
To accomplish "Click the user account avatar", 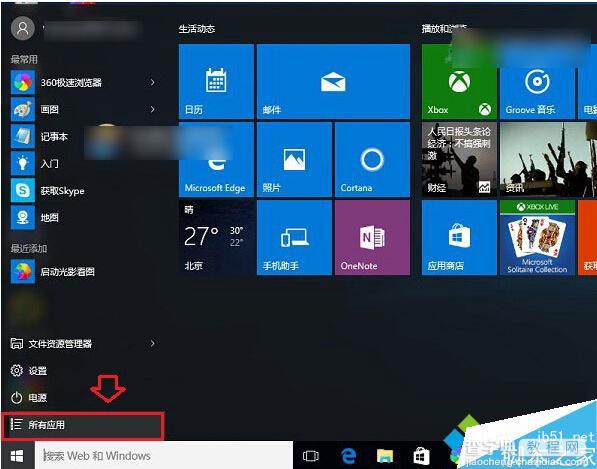I will [23, 28].
